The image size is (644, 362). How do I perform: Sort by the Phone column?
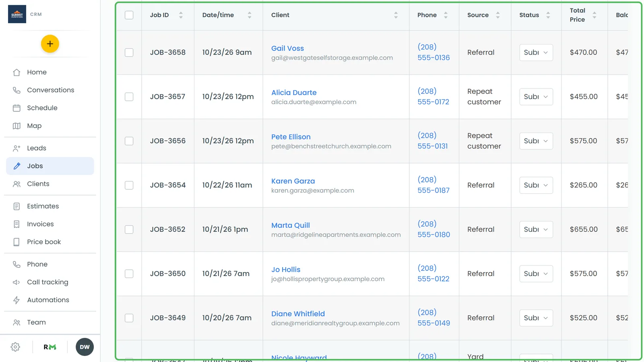pos(446,15)
